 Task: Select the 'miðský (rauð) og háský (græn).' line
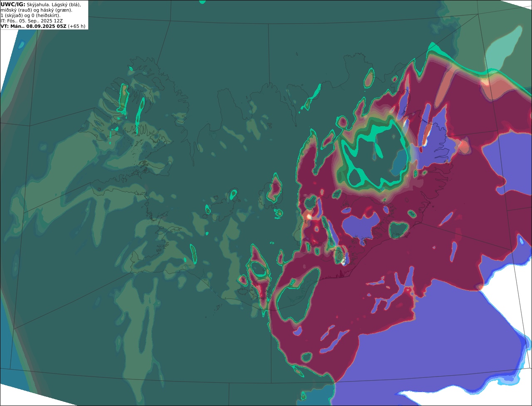click(x=37, y=10)
